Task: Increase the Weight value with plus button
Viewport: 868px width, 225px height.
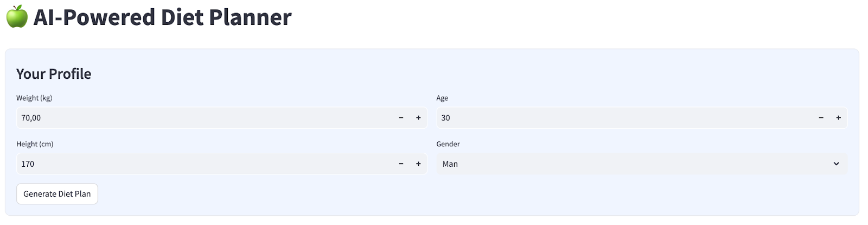Action: 418,118
